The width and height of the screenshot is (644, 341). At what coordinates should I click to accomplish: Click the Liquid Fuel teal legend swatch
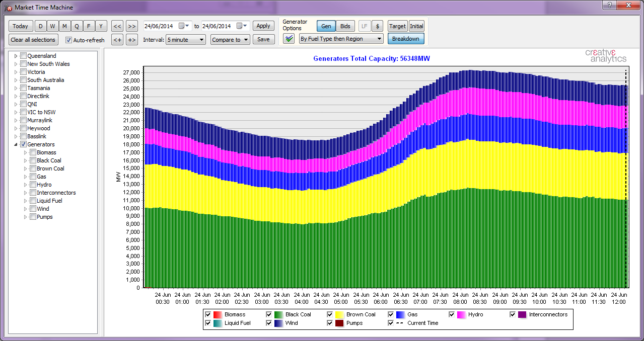[x=218, y=323]
